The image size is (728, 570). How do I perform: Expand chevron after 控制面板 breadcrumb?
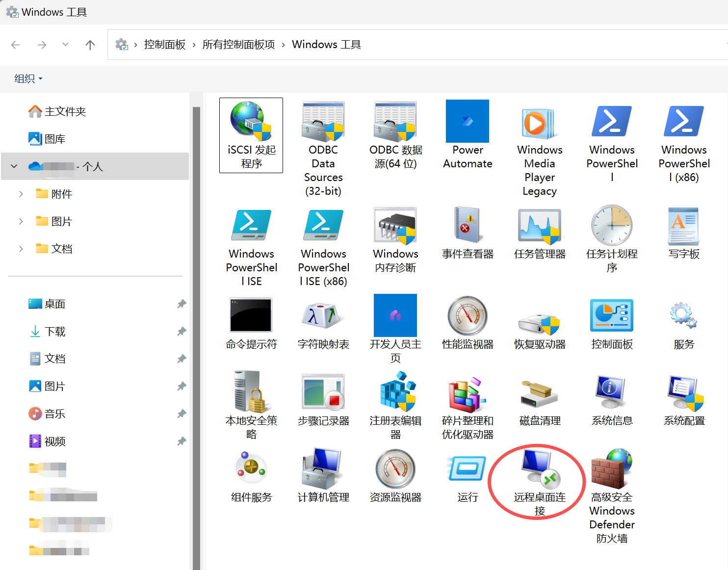pyautogui.click(x=194, y=45)
